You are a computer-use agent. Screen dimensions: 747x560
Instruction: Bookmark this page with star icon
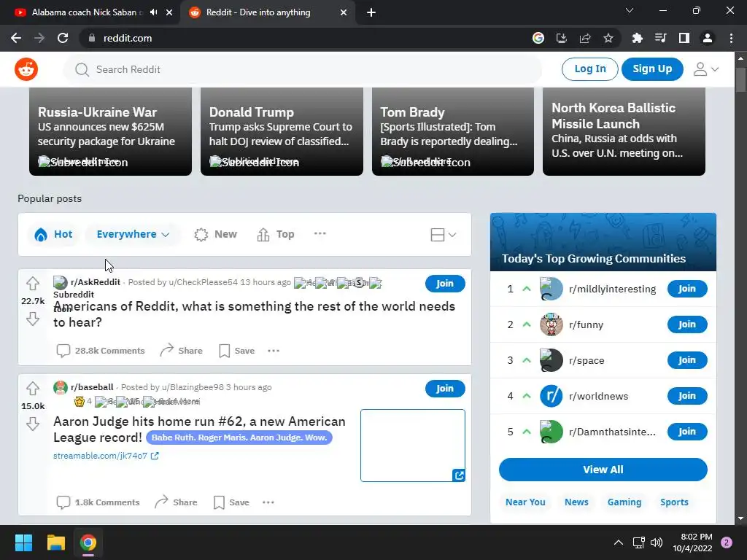608,38
